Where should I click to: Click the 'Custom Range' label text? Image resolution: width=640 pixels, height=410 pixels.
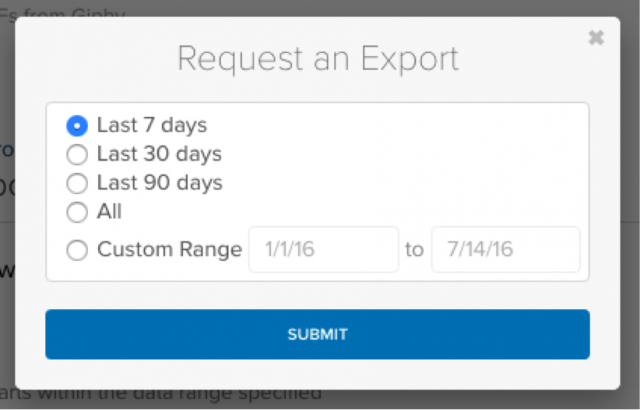[169, 250]
